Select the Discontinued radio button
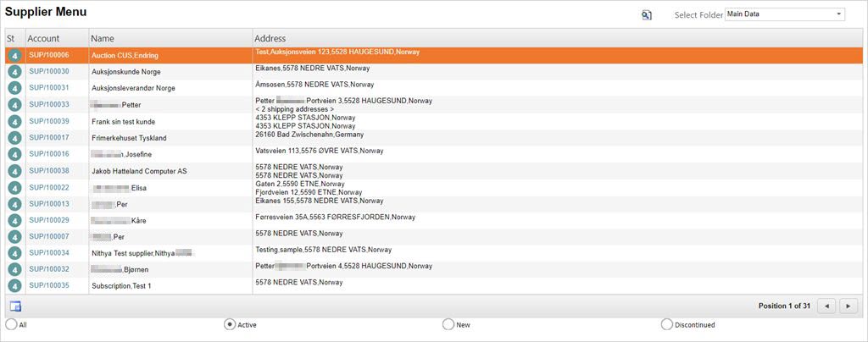The image size is (868, 342). [x=666, y=324]
